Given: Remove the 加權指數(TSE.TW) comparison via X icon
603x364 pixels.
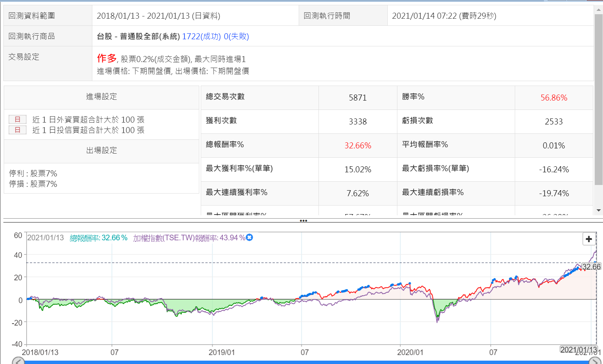Looking at the screenshot, I should click(x=249, y=237).
